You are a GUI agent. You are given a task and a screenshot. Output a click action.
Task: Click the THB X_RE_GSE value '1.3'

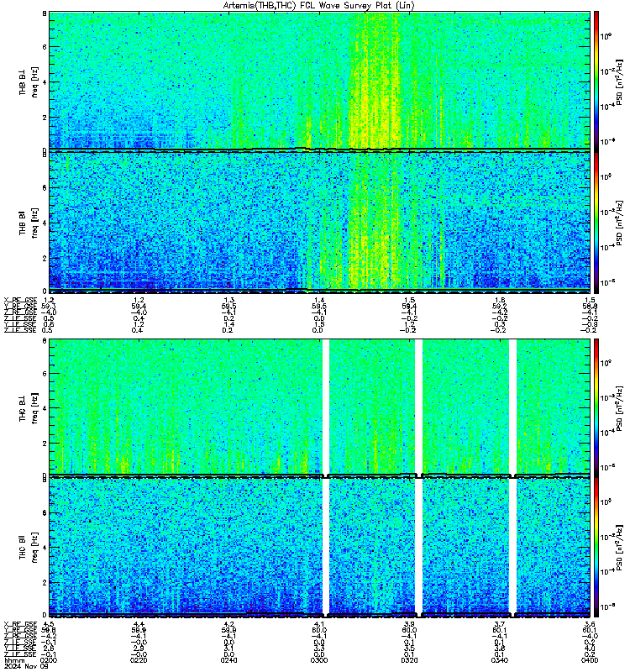(228, 300)
